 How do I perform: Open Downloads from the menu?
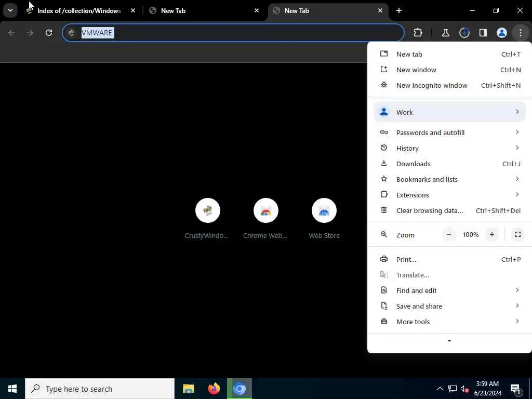click(449, 164)
